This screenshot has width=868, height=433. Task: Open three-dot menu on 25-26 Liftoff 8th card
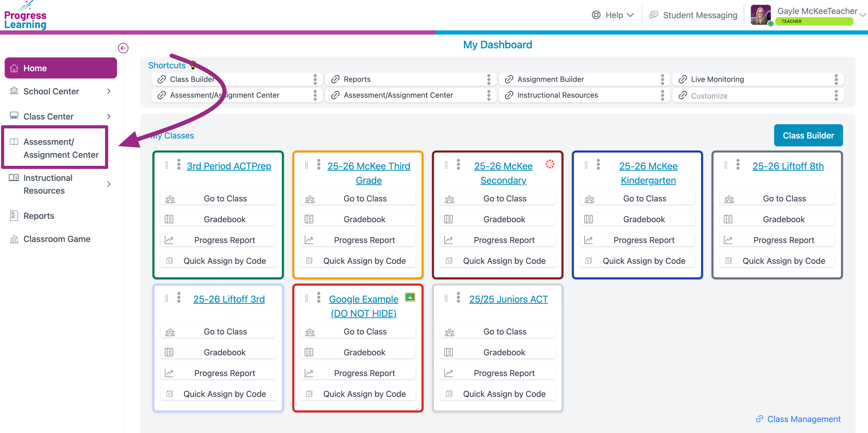[x=738, y=165]
